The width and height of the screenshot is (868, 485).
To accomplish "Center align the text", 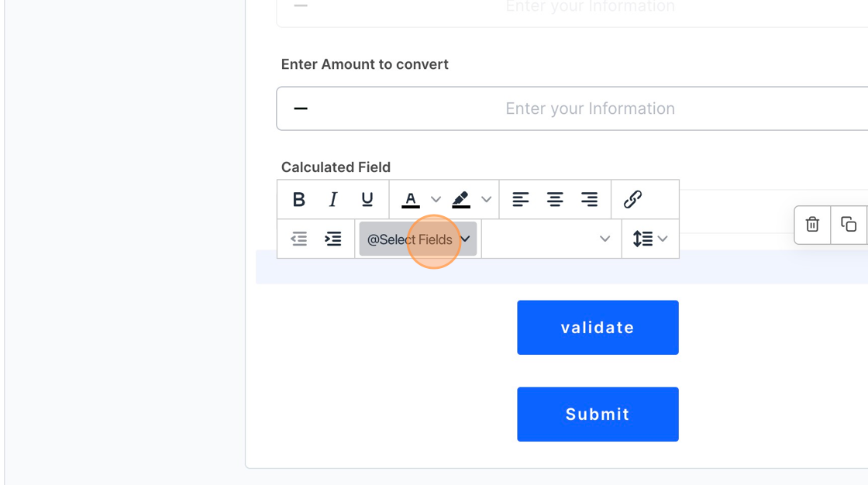I will coord(555,199).
